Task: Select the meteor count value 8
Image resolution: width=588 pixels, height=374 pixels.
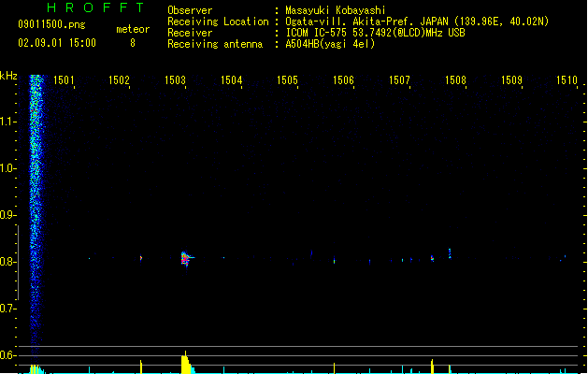Action: (133, 43)
